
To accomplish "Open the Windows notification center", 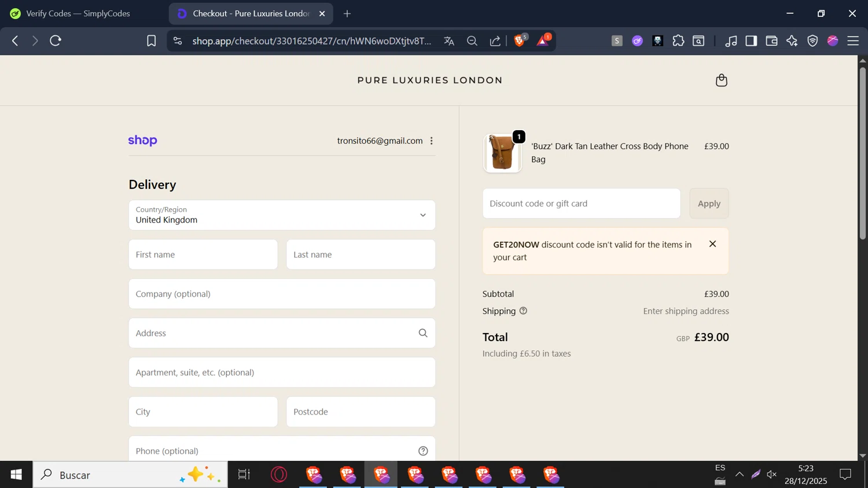I will click(x=845, y=475).
